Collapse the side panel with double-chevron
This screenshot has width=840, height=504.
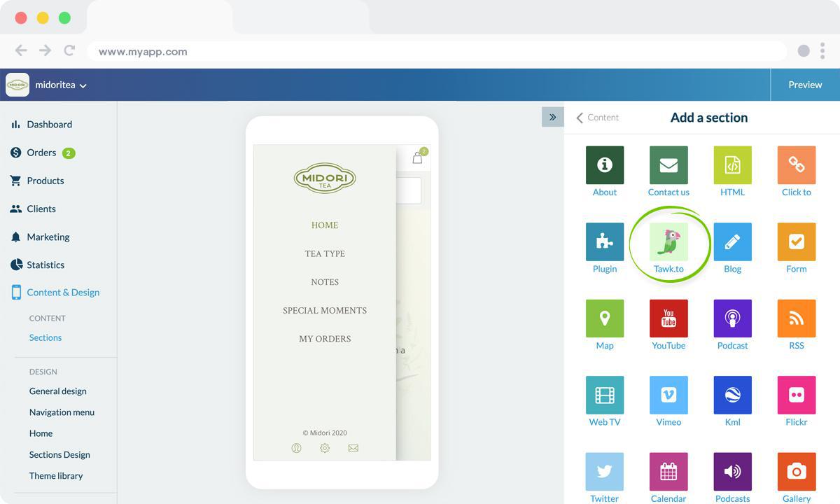click(552, 117)
